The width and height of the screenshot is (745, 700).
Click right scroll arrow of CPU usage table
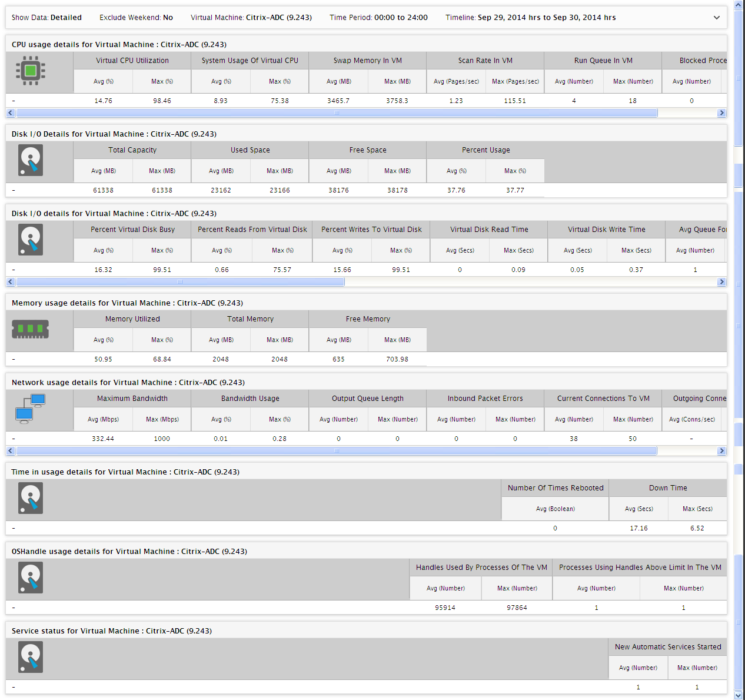[721, 113]
